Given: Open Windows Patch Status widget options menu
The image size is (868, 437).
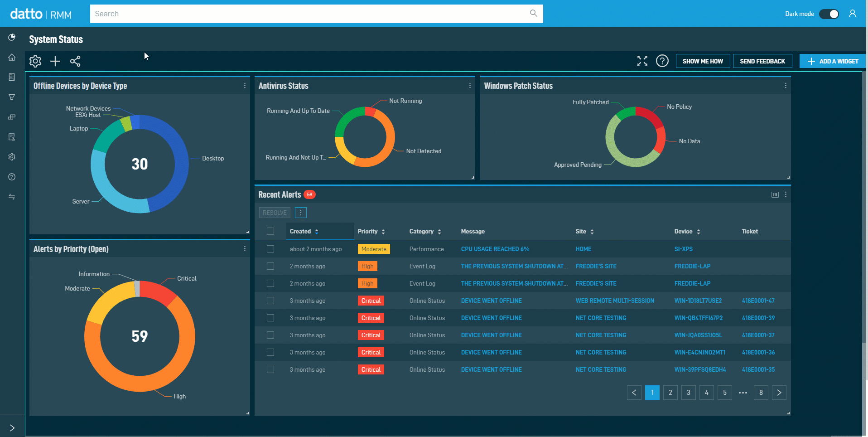Looking at the screenshot, I should pyautogui.click(x=786, y=86).
